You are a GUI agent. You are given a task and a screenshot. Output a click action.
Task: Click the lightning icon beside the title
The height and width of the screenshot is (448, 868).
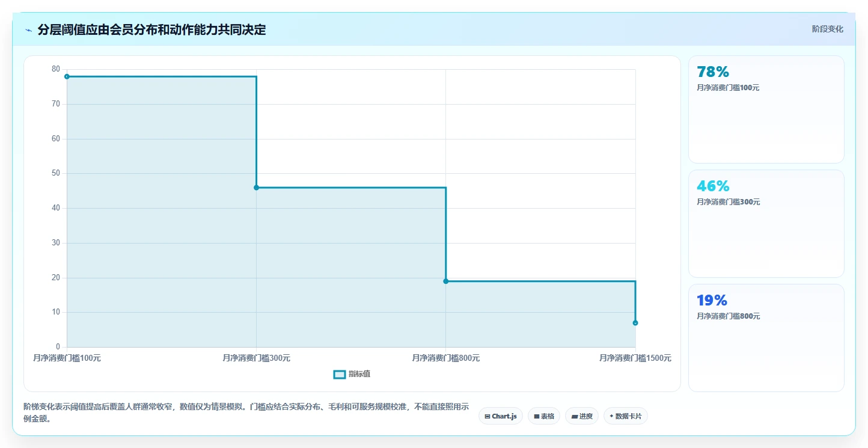click(x=28, y=30)
